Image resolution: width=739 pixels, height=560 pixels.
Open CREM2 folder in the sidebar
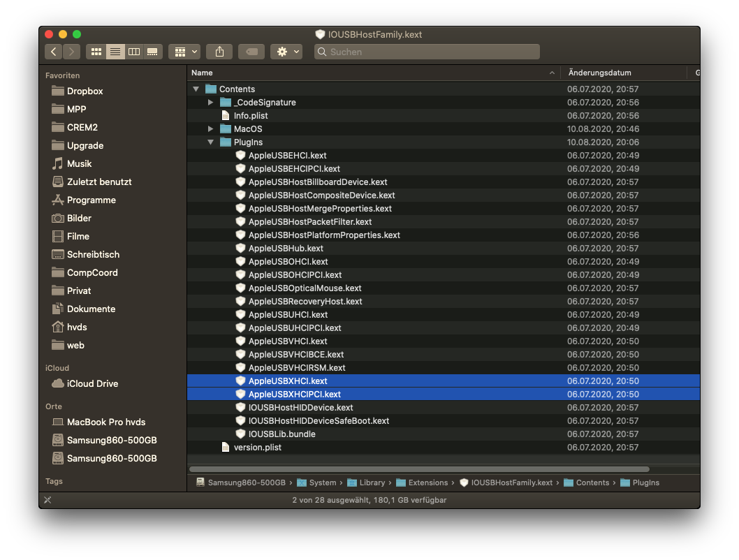tap(82, 127)
